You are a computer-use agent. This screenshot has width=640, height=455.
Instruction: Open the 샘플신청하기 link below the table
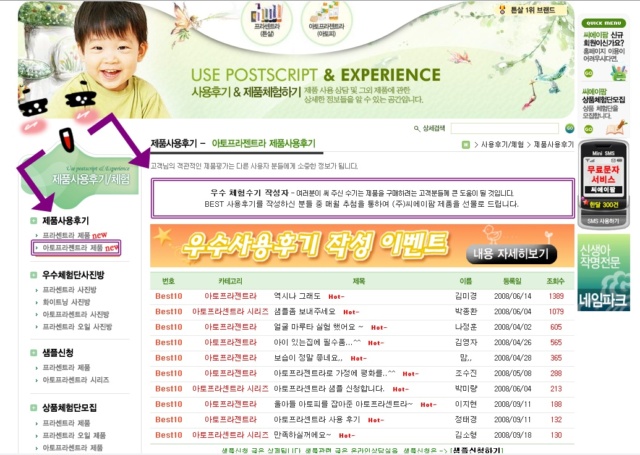tap(476, 451)
